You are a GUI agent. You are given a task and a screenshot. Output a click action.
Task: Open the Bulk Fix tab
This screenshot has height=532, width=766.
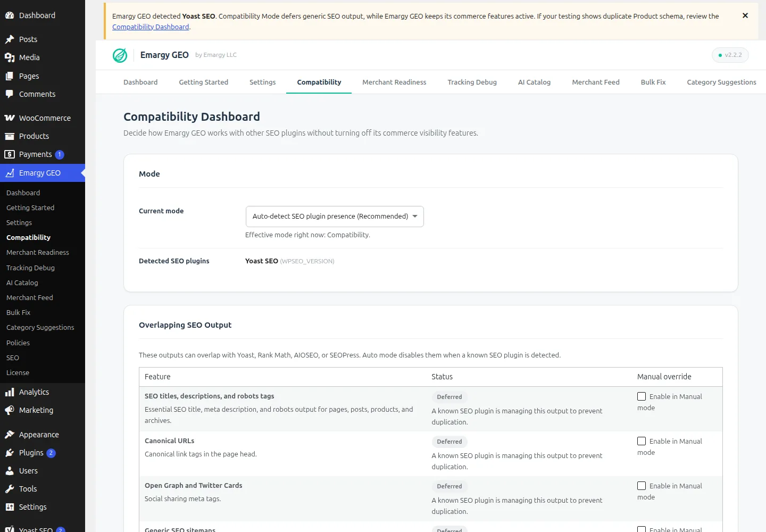click(653, 82)
